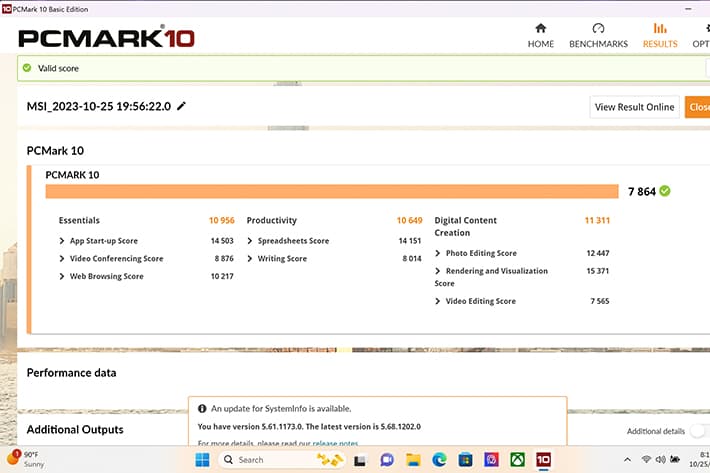
Task: Click the result name MSI_2023-10-25 19:56:22.0
Action: click(x=99, y=106)
